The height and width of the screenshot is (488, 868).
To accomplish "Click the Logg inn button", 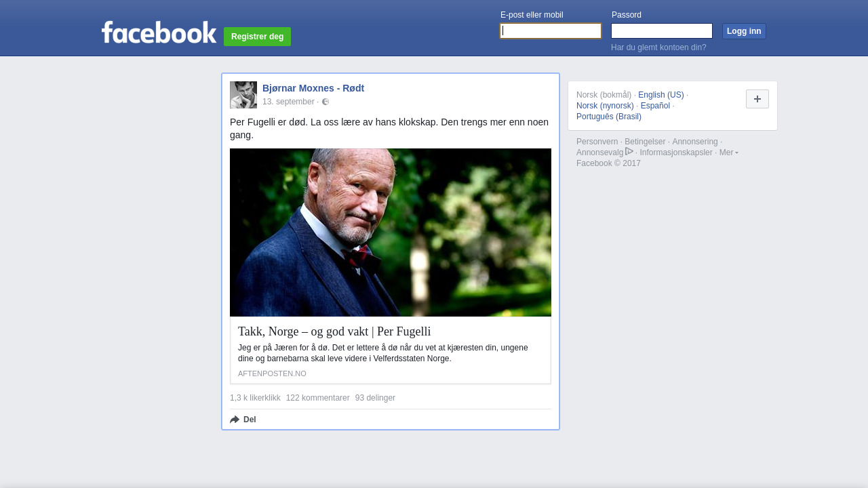I will [744, 31].
